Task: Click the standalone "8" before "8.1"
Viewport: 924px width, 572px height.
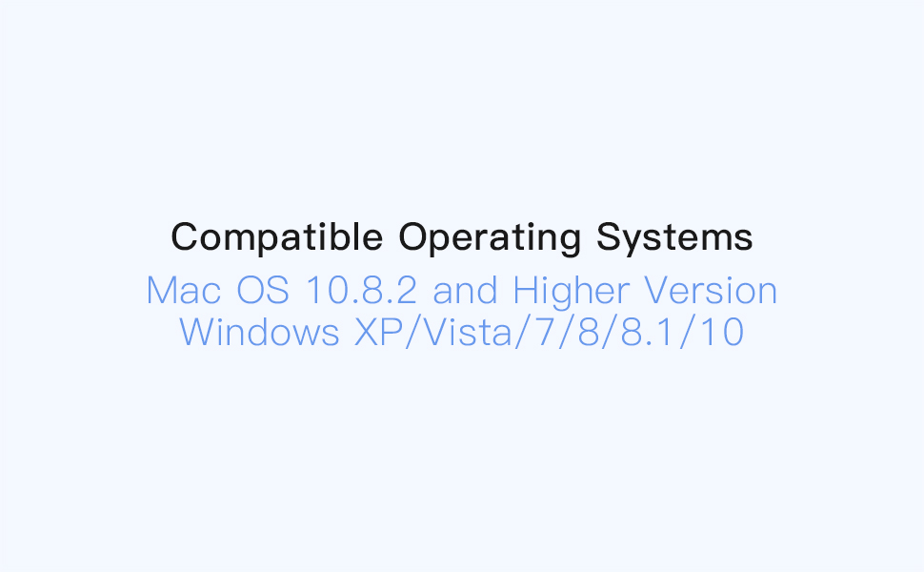Action: tap(589, 332)
